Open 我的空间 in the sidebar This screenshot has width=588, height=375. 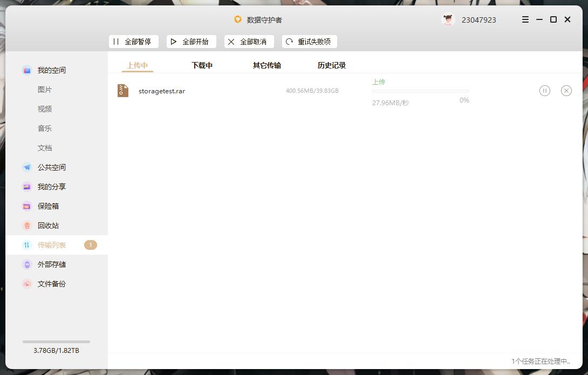coord(52,70)
